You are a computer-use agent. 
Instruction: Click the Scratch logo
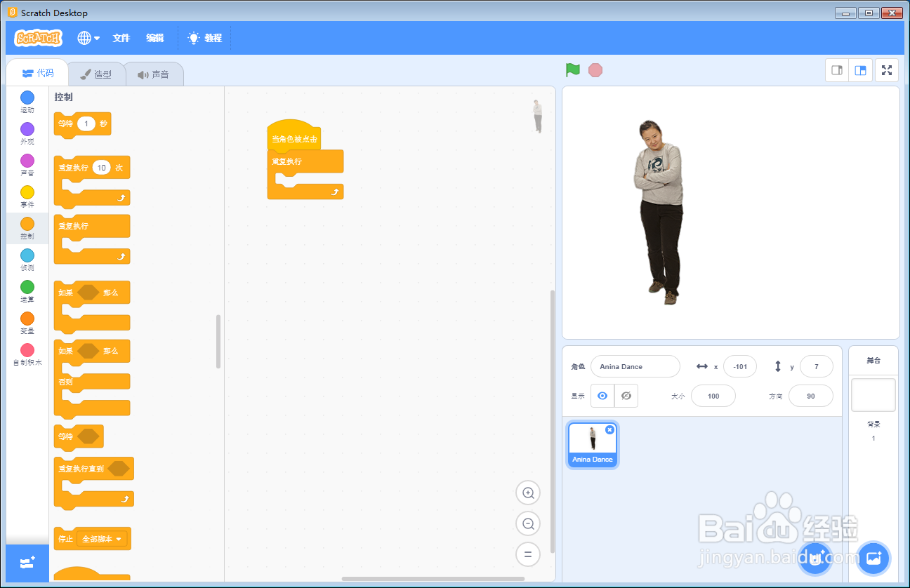point(39,38)
